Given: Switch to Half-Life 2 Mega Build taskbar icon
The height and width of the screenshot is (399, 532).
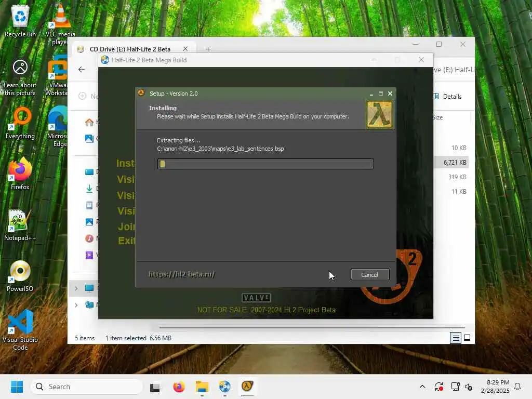Looking at the screenshot, I should click(x=224, y=387).
